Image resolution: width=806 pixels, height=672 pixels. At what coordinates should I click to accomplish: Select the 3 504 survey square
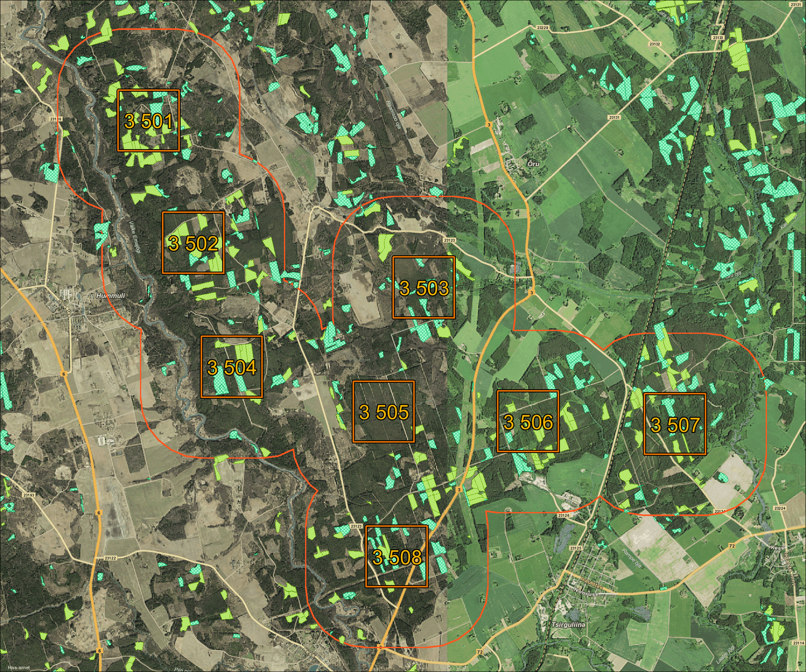click(232, 367)
